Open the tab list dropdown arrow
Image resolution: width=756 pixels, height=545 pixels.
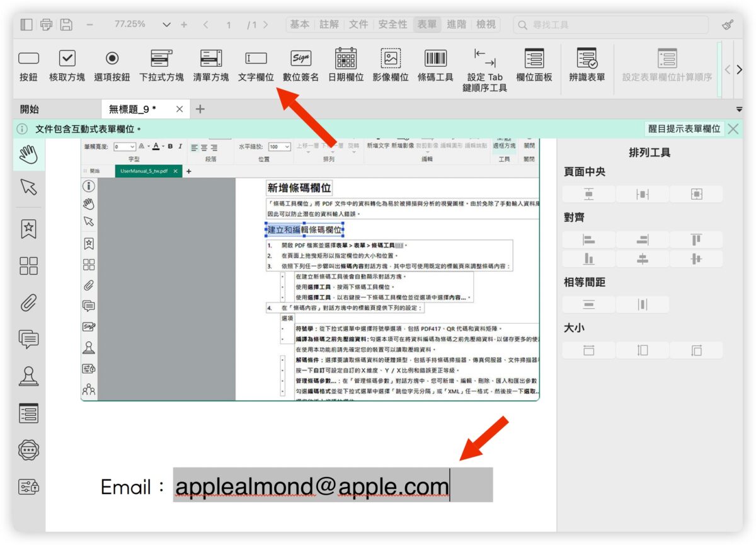coord(739,109)
